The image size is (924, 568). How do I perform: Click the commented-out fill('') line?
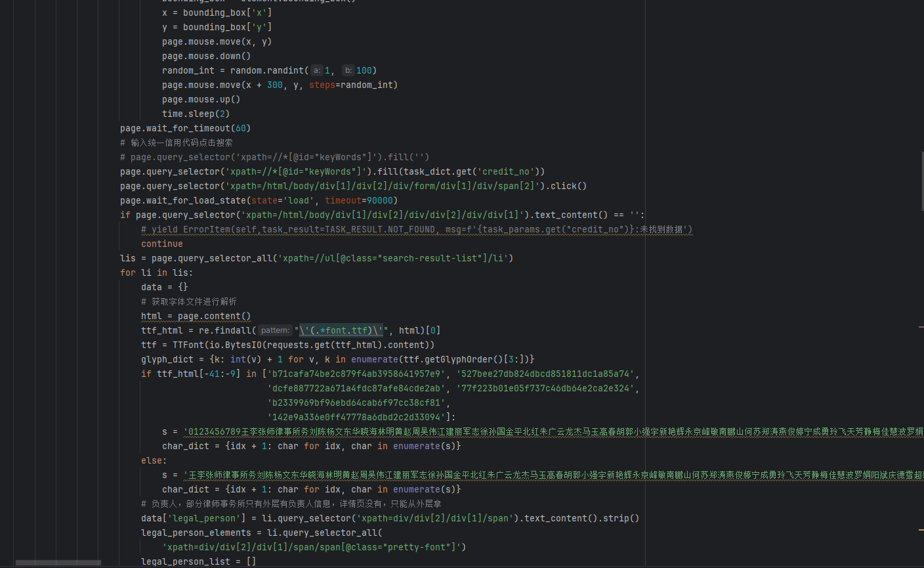click(274, 157)
